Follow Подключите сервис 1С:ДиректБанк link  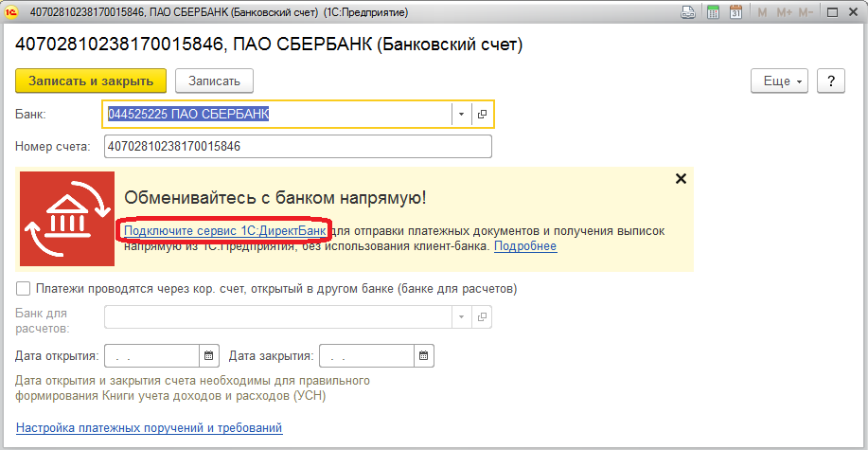tap(224, 230)
